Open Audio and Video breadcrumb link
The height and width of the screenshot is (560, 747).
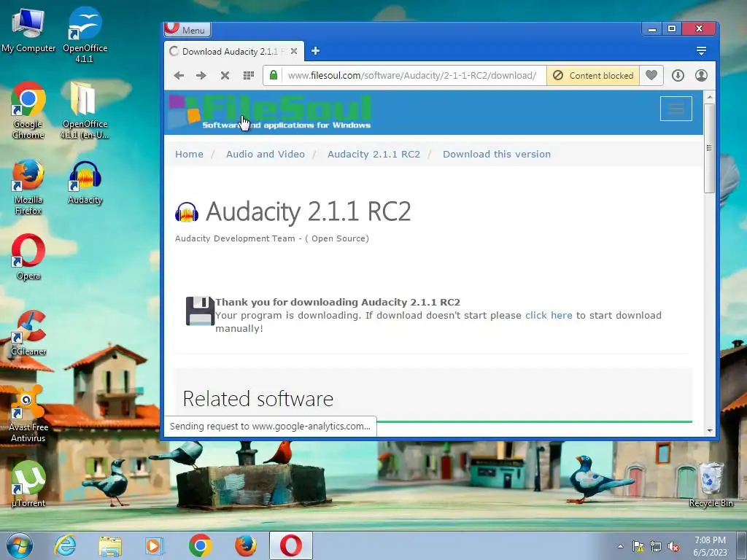click(266, 155)
